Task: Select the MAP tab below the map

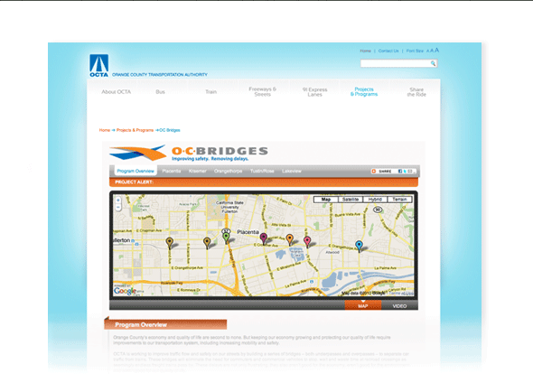Action: [362, 305]
